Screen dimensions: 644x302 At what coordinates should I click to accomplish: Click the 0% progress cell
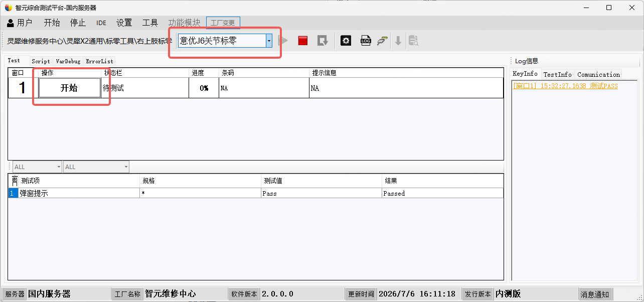pos(204,88)
